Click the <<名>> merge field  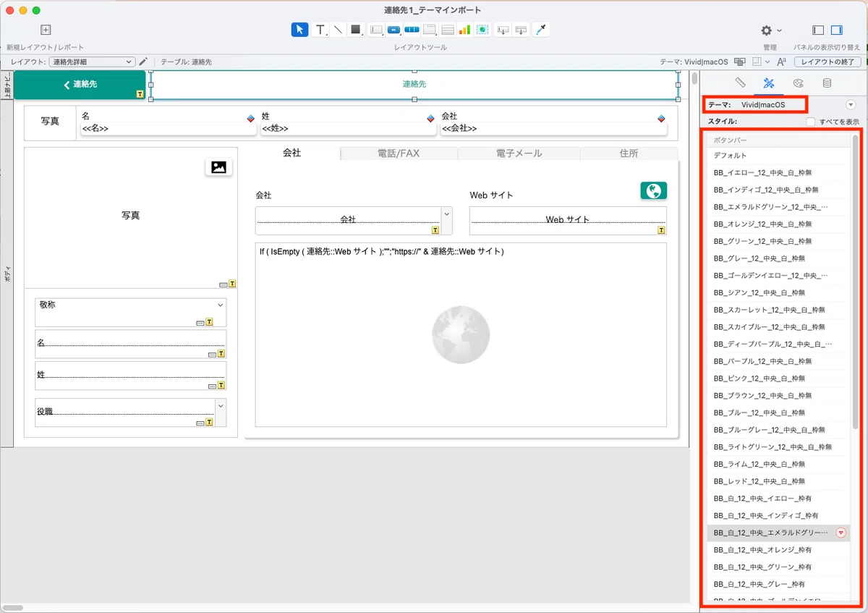[x=168, y=128]
